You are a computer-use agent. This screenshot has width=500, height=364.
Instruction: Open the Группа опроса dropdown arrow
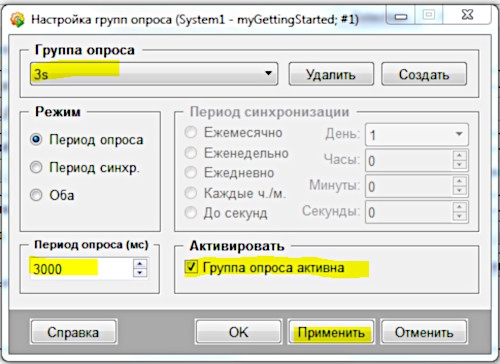click(268, 73)
